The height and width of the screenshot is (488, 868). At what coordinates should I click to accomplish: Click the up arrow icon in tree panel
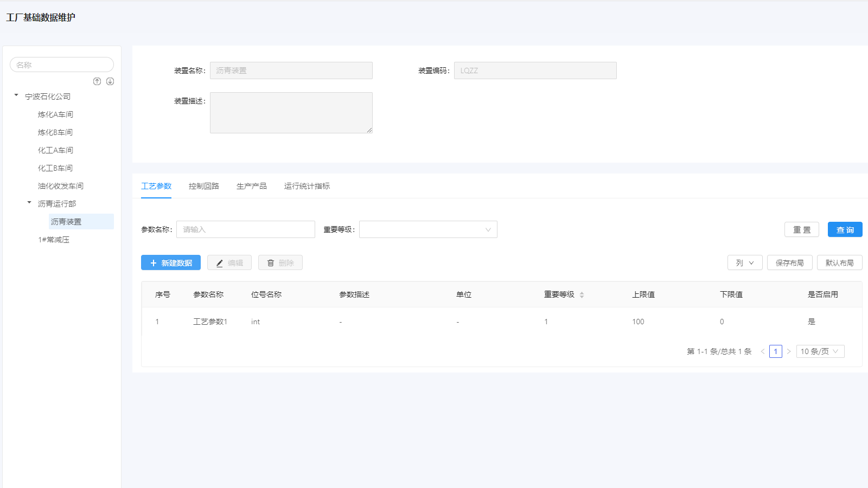coord(97,81)
